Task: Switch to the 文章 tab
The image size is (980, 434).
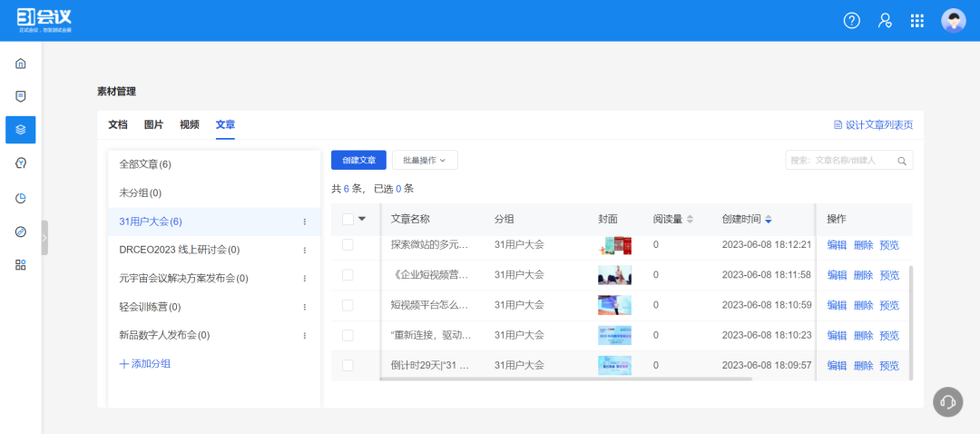Action: pyautogui.click(x=225, y=124)
